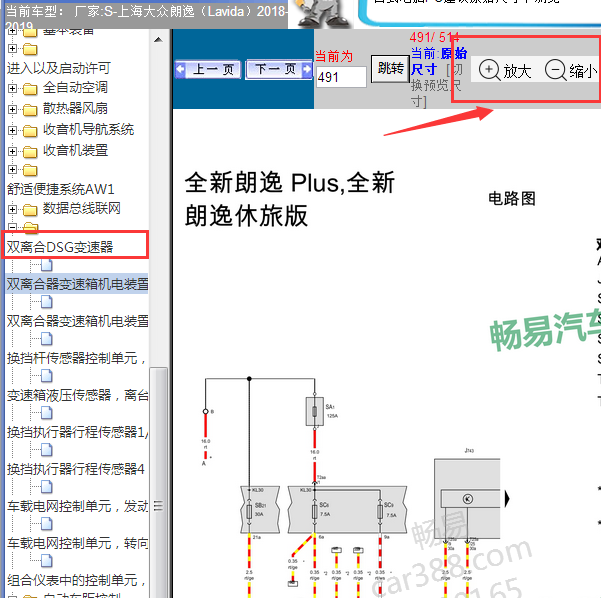This screenshot has width=601, height=598.
Task: Open the second 双离合器变速箱机电装置 document below highlighted
Action: [x=77, y=321]
